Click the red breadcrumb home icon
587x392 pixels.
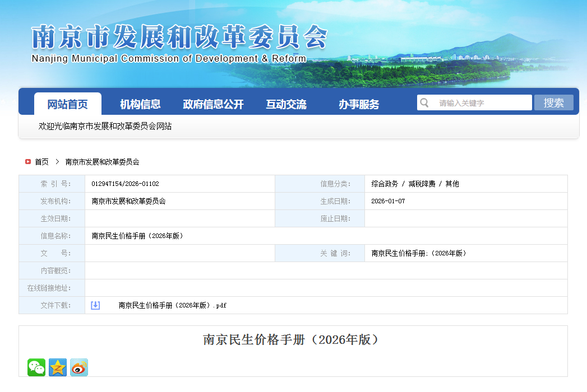(x=27, y=162)
